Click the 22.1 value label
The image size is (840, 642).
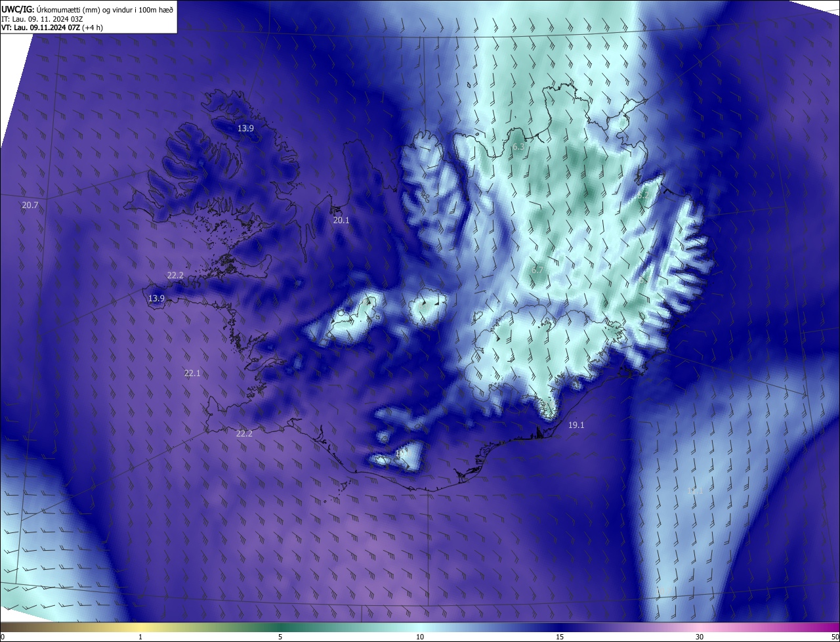[x=192, y=374]
